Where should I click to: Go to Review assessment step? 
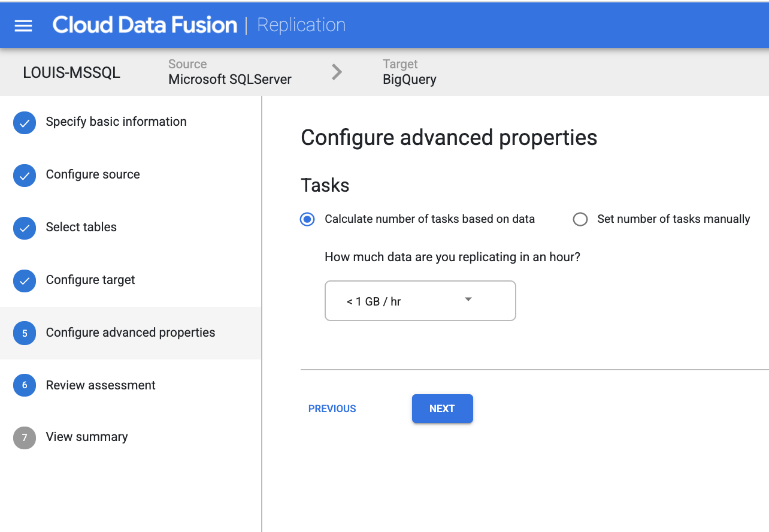pyautogui.click(x=101, y=385)
